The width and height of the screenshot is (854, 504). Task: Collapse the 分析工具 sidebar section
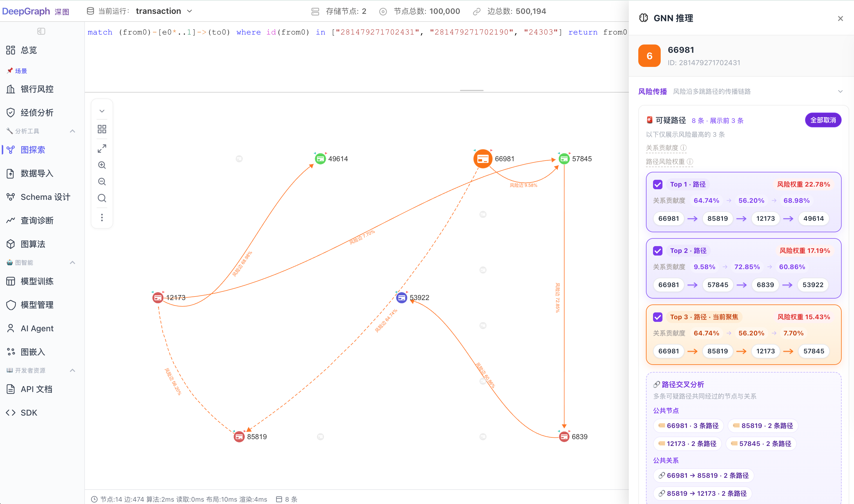pos(72,131)
